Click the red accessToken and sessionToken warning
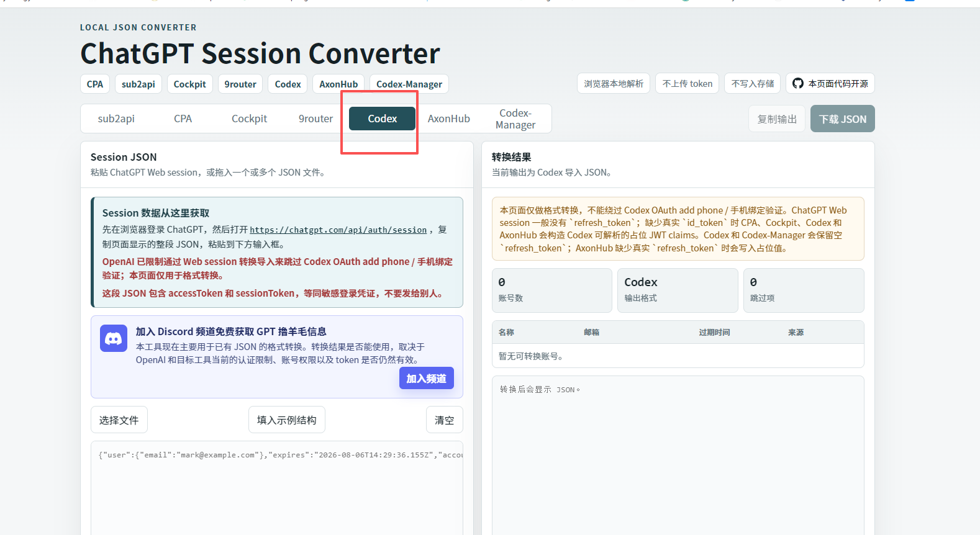This screenshot has height=535, width=980. pos(274,293)
